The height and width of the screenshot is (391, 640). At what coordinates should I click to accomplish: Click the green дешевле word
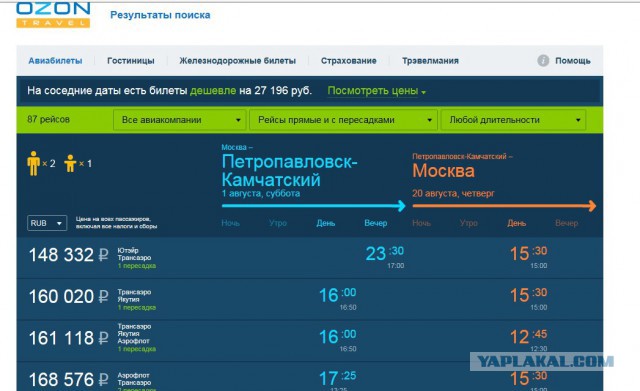click(213, 91)
